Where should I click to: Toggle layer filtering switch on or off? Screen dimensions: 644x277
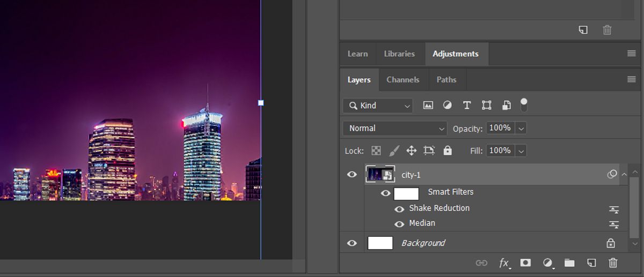tap(524, 105)
